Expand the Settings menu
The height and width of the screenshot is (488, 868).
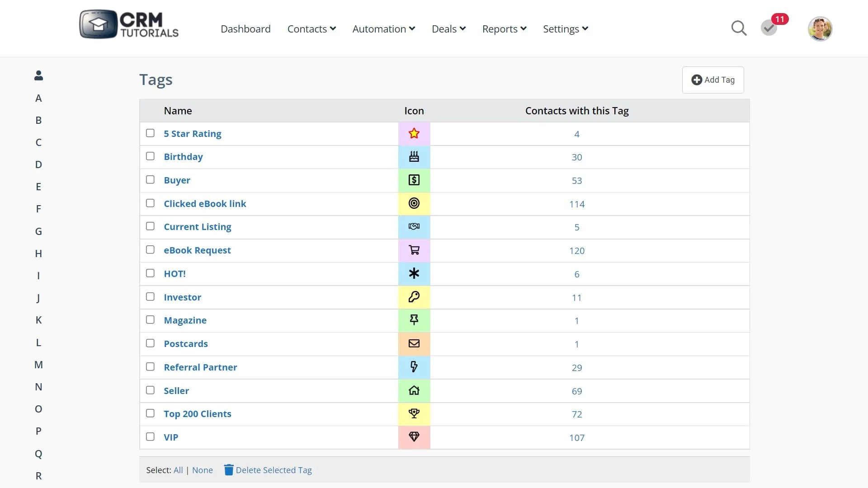tap(565, 29)
